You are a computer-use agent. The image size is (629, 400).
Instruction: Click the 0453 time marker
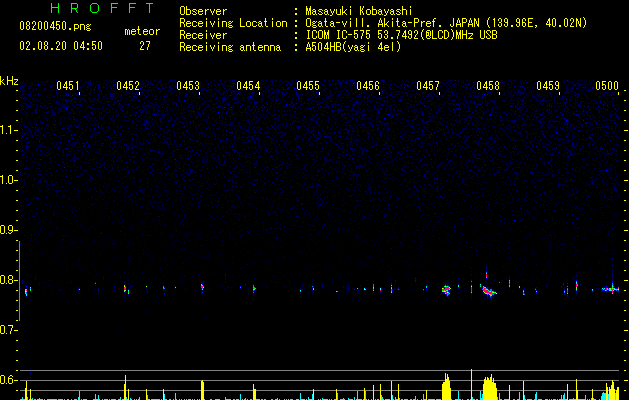[x=188, y=86]
